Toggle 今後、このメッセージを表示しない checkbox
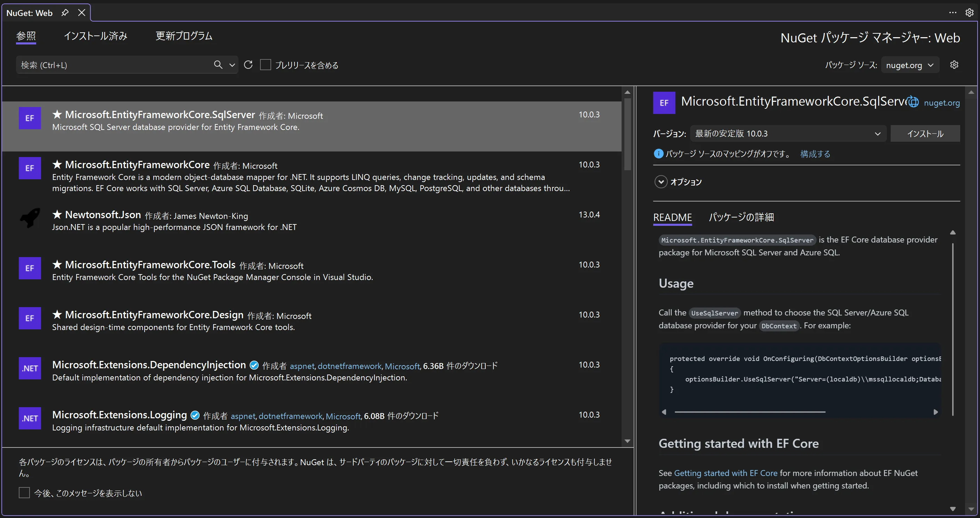The height and width of the screenshot is (518, 980). pyautogui.click(x=24, y=493)
